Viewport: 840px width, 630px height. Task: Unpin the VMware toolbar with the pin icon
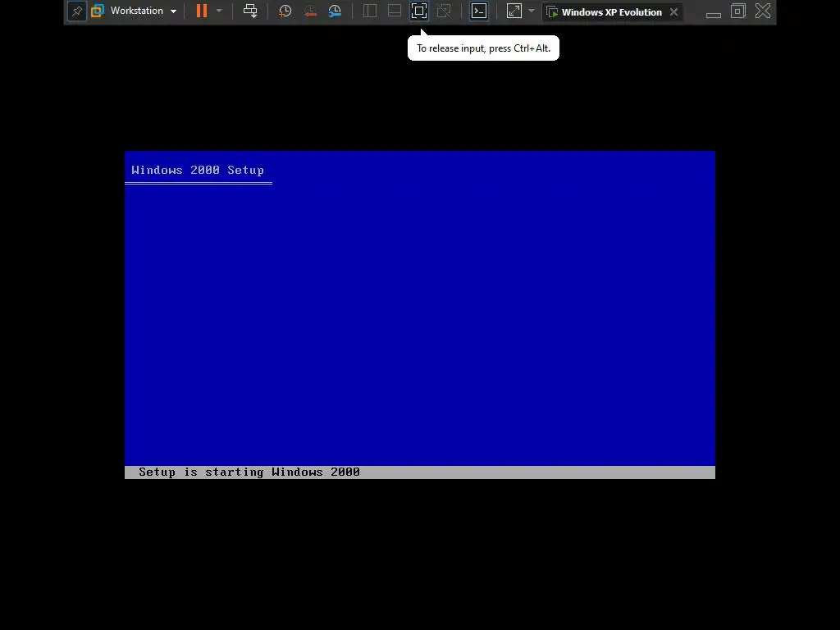point(77,11)
